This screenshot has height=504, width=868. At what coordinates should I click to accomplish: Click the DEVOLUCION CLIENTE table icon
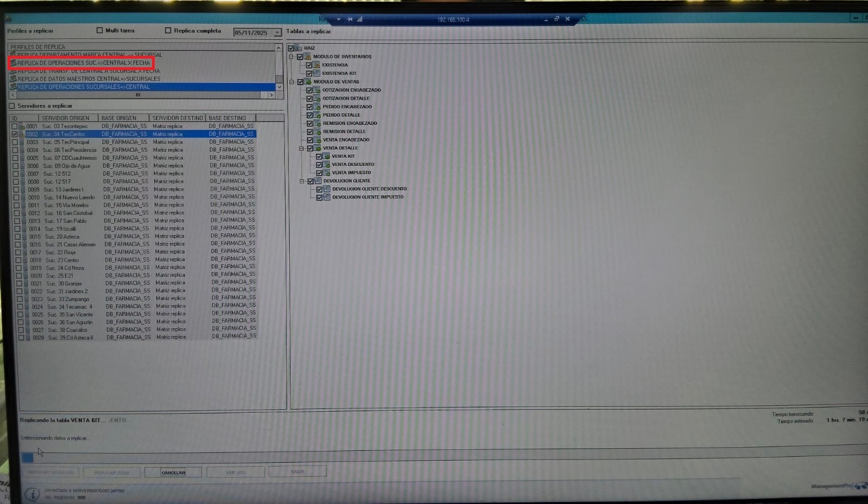pyautogui.click(x=318, y=181)
